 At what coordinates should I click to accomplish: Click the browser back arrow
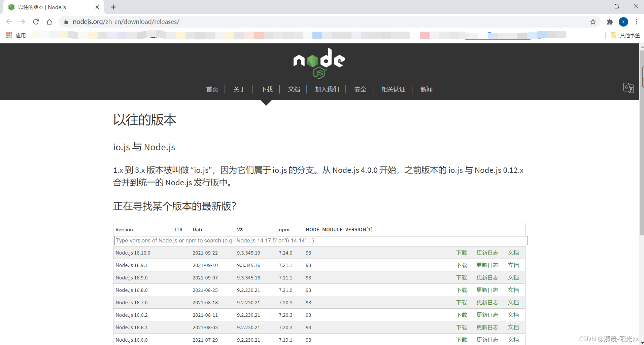tap(9, 22)
